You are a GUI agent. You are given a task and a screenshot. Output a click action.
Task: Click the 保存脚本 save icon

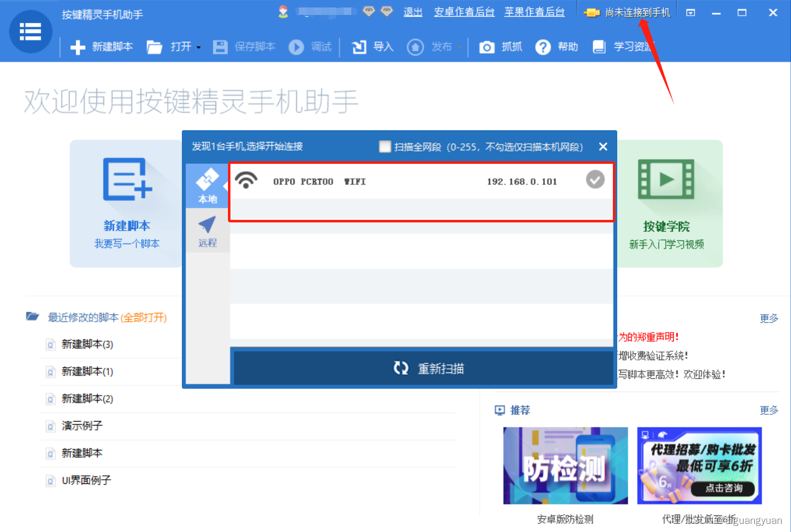[220, 47]
